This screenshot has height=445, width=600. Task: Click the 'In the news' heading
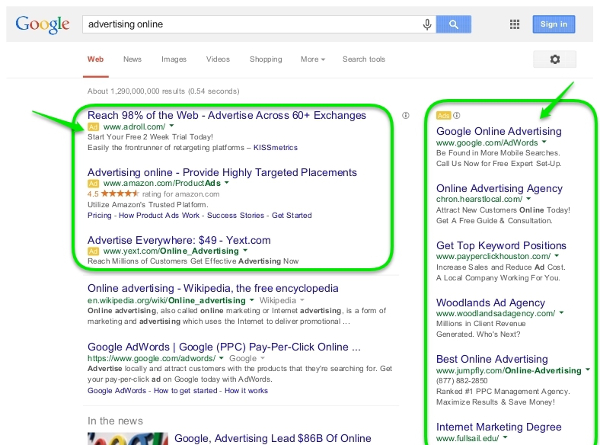[115, 421]
